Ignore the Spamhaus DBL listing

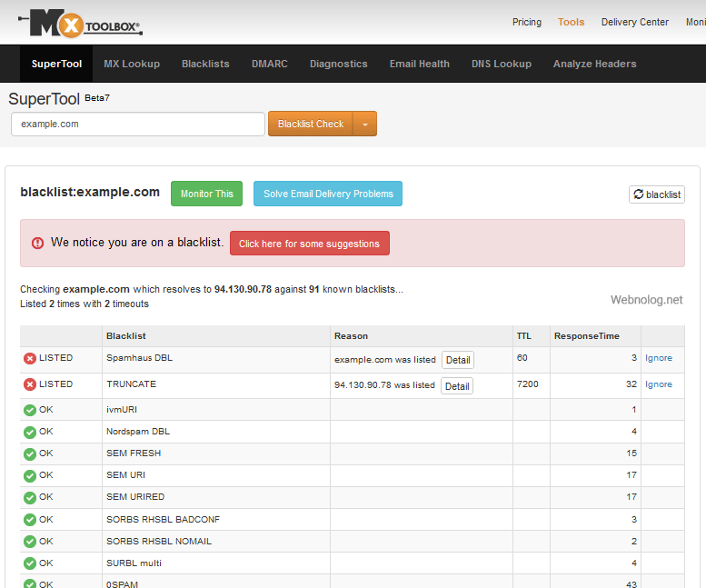pos(658,358)
